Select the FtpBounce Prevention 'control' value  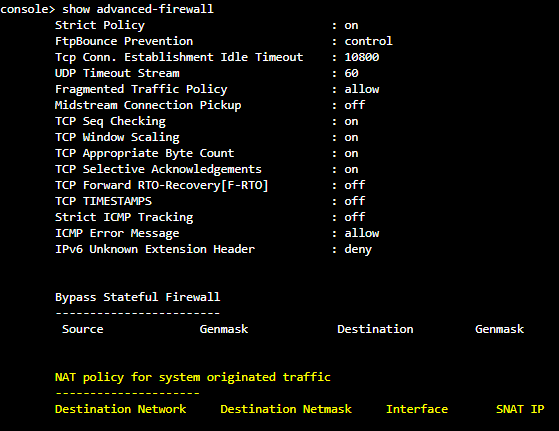click(368, 41)
